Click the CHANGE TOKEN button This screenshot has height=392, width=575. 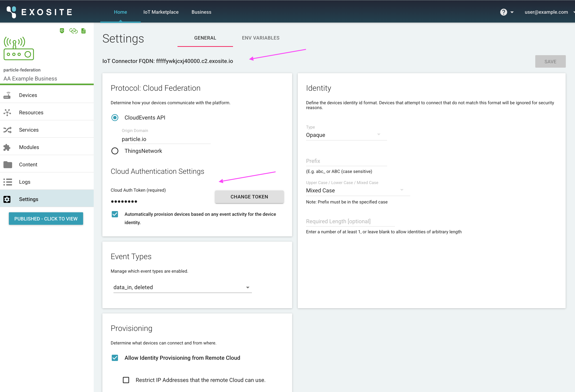249,197
